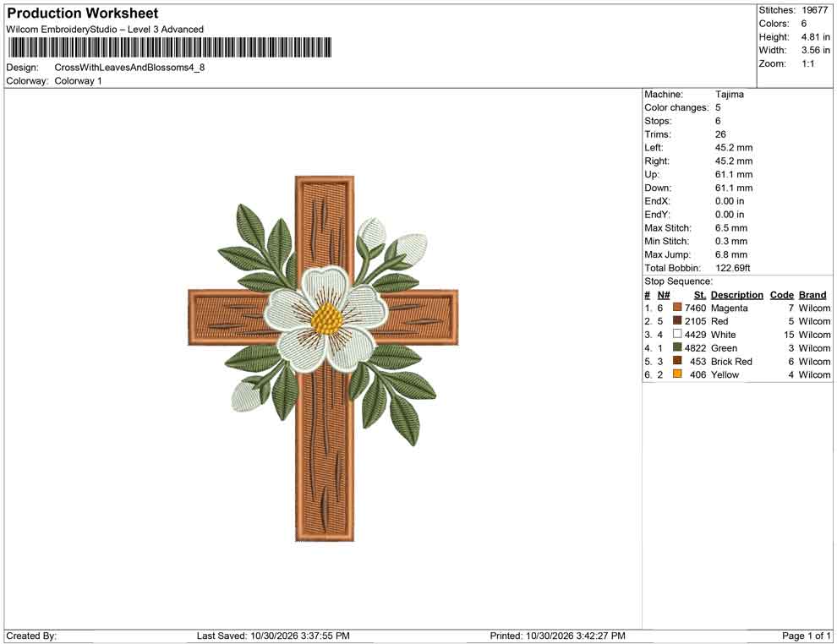837x644 pixels.
Task: Click the trims value '26'
Action: point(720,134)
